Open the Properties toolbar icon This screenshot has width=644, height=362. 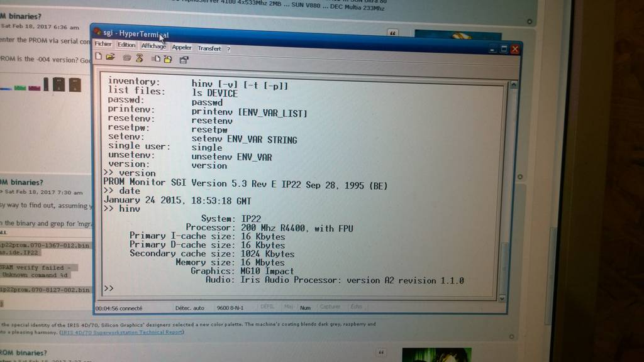click(x=184, y=60)
